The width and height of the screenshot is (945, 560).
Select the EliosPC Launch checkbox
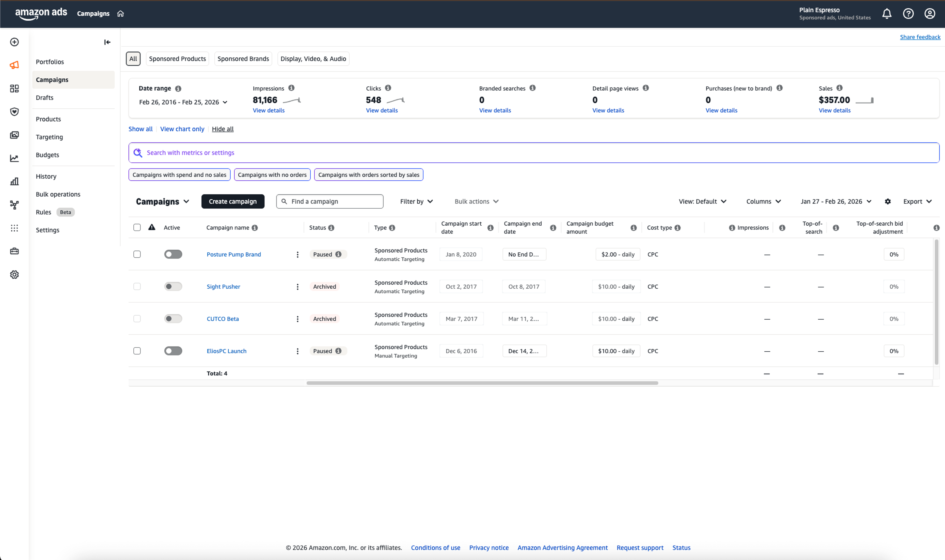(137, 351)
